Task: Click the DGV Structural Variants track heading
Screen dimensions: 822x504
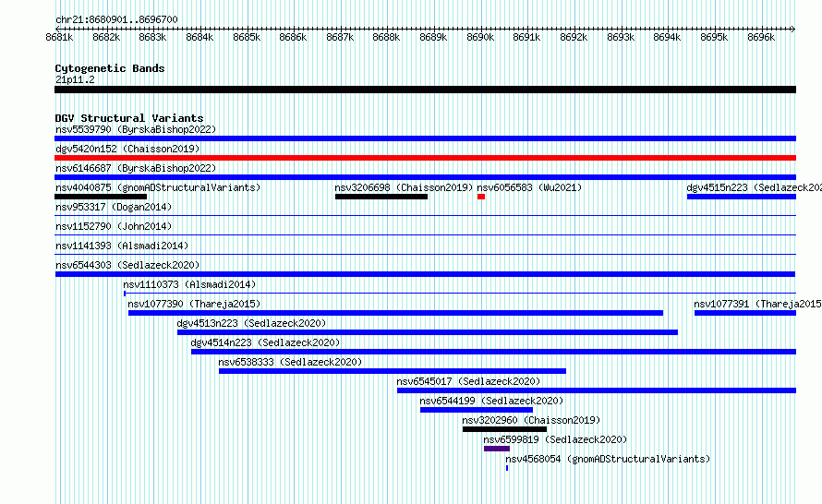Action: pos(129,118)
